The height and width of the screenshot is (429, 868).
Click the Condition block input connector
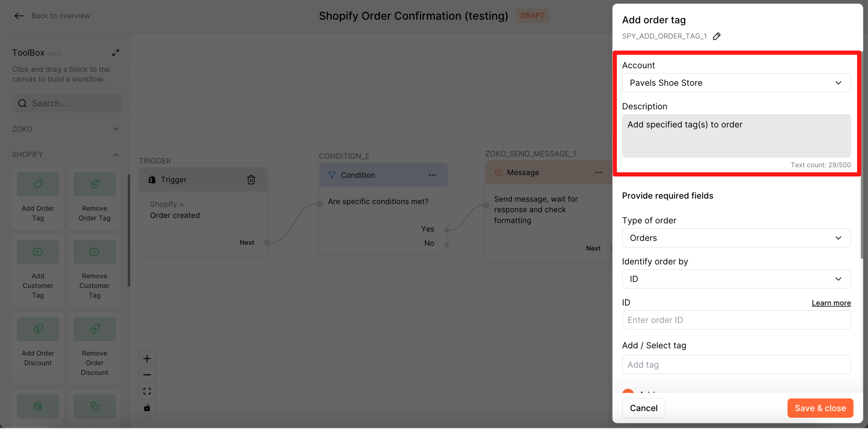click(320, 203)
